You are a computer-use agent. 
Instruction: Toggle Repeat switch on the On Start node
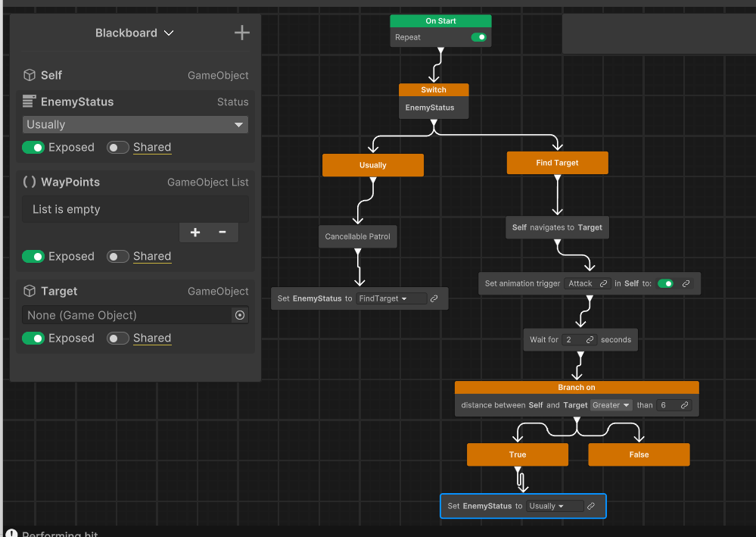478,37
